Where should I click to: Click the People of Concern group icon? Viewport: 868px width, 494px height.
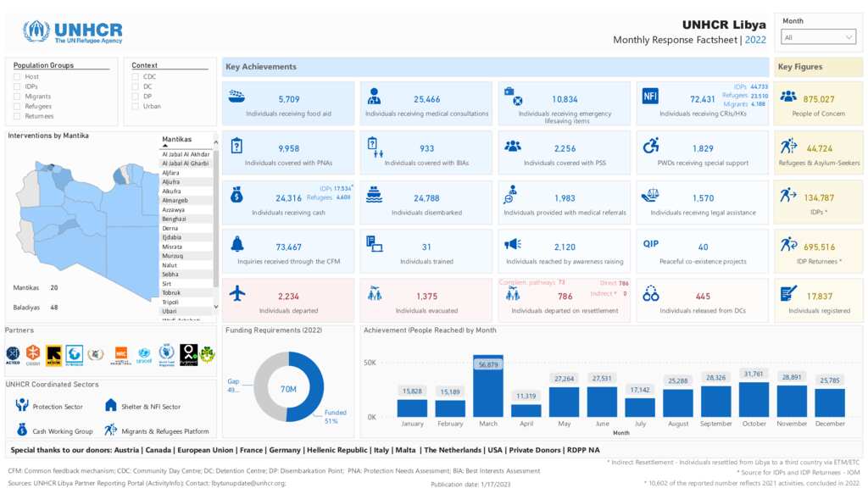coord(788,97)
